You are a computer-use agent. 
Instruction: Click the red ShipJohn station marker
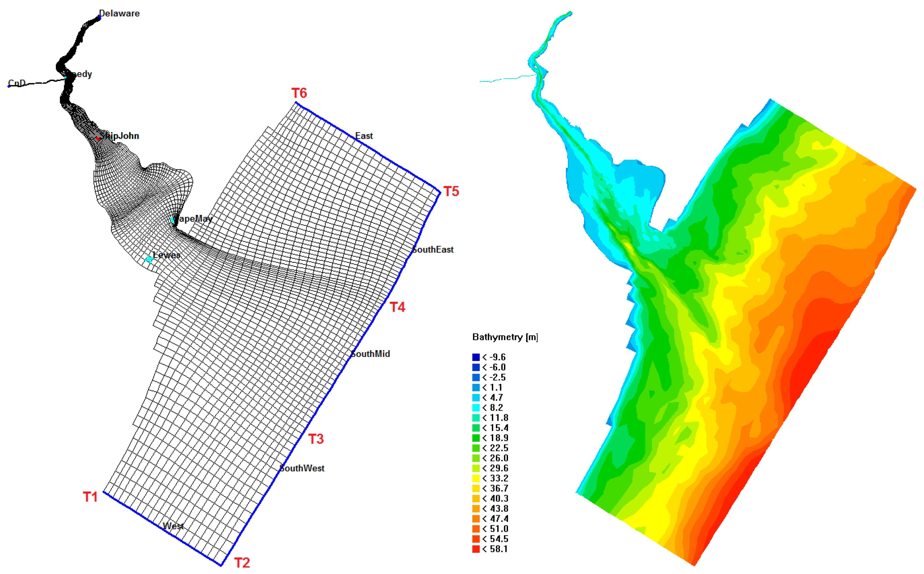tap(97, 138)
